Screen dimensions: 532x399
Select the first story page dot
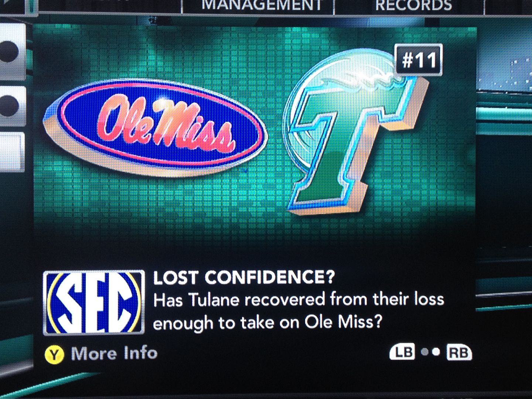point(425,352)
